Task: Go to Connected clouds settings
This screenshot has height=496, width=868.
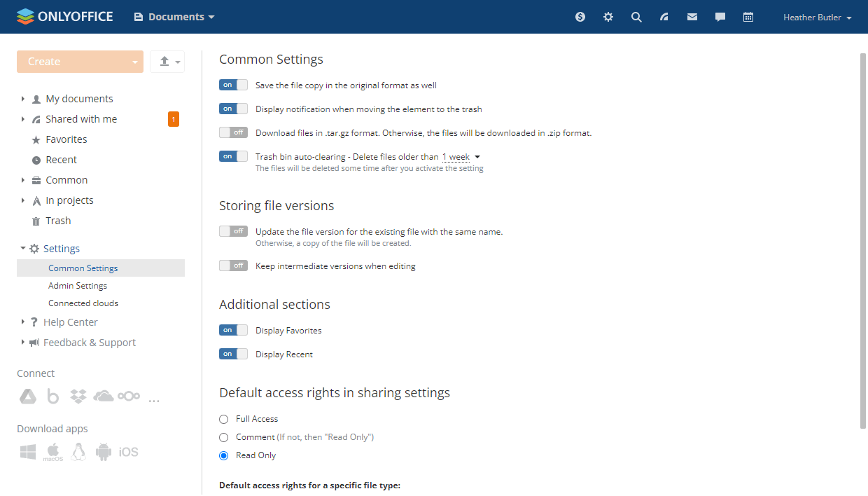Action: tap(83, 303)
